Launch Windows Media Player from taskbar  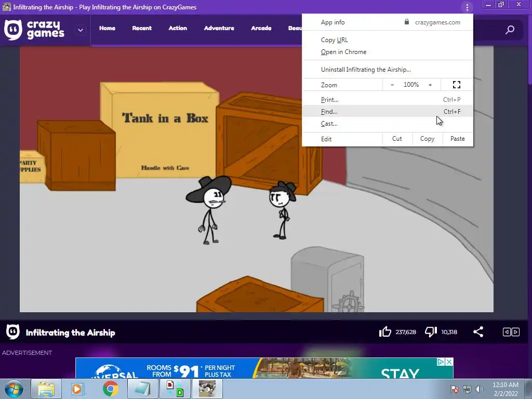77,389
